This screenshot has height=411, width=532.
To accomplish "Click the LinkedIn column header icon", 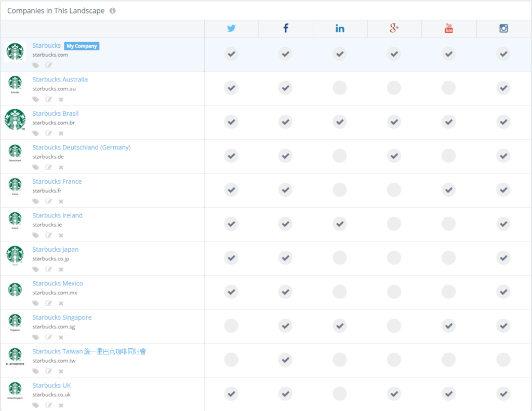I will (x=340, y=29).
